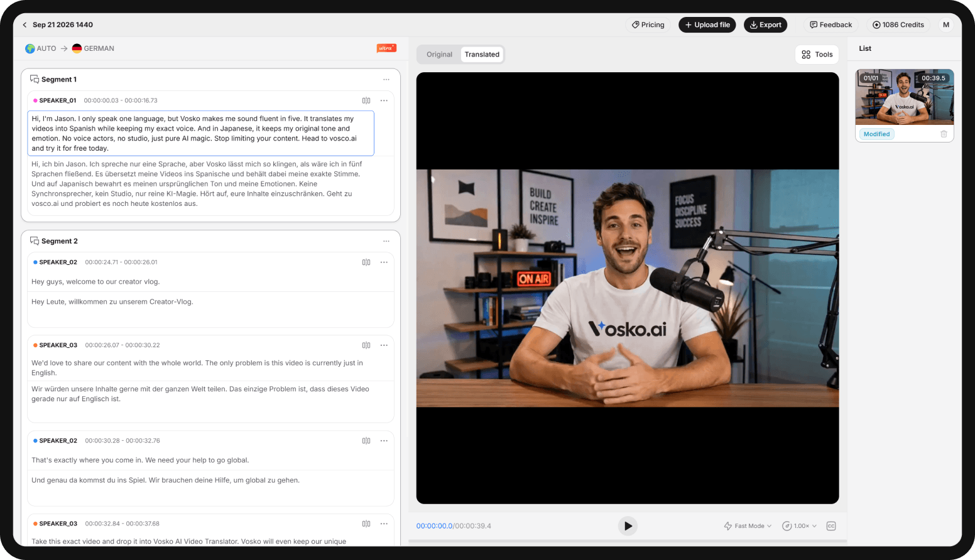975x560 pixels.
Task: Open more options for SPEAKER_02 at 00:00:30.28
Action: (384, 441)
